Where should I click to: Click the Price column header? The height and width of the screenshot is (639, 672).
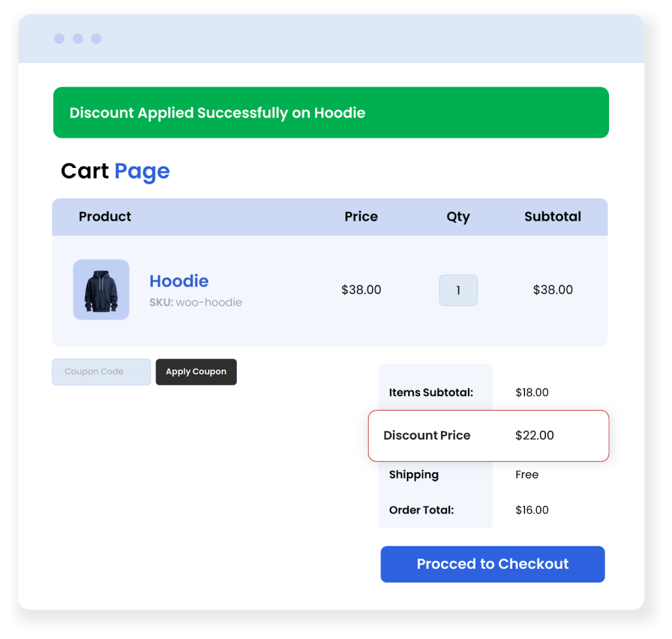(x=361, y=216)
